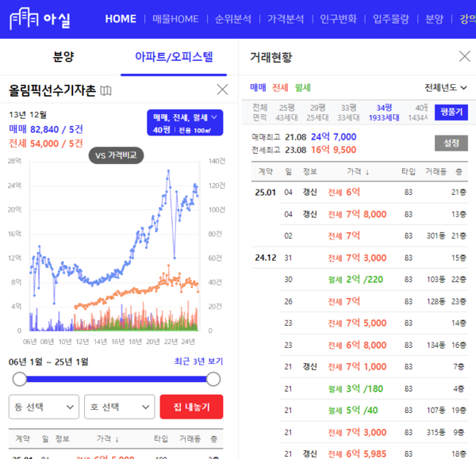This screenshot has width=476, height=459.
Task: Open 가격분석 menu
Action: pos(286,19)
